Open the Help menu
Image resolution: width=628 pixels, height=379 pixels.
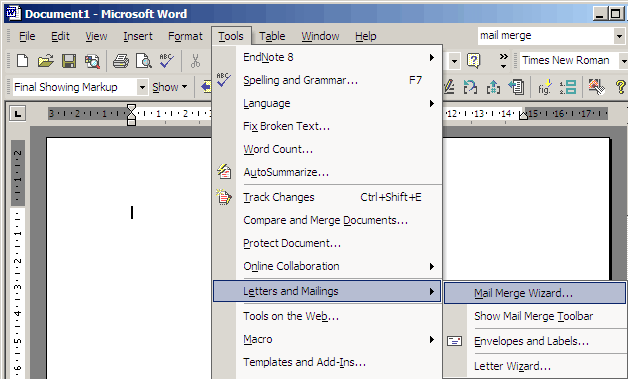coord(365,36)
